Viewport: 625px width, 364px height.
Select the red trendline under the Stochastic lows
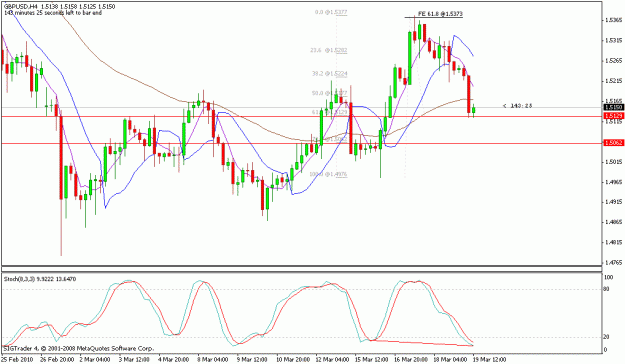[422, 343]
